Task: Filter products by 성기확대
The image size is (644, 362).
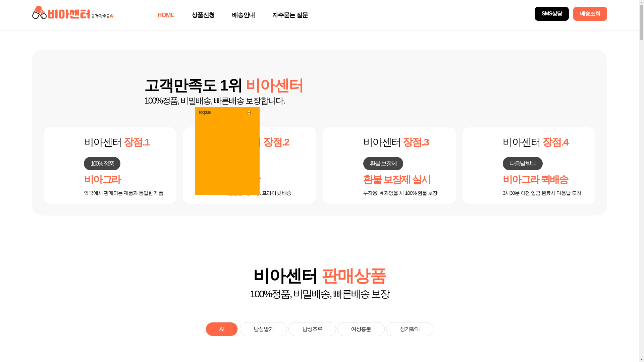Action: coord(410,329)
